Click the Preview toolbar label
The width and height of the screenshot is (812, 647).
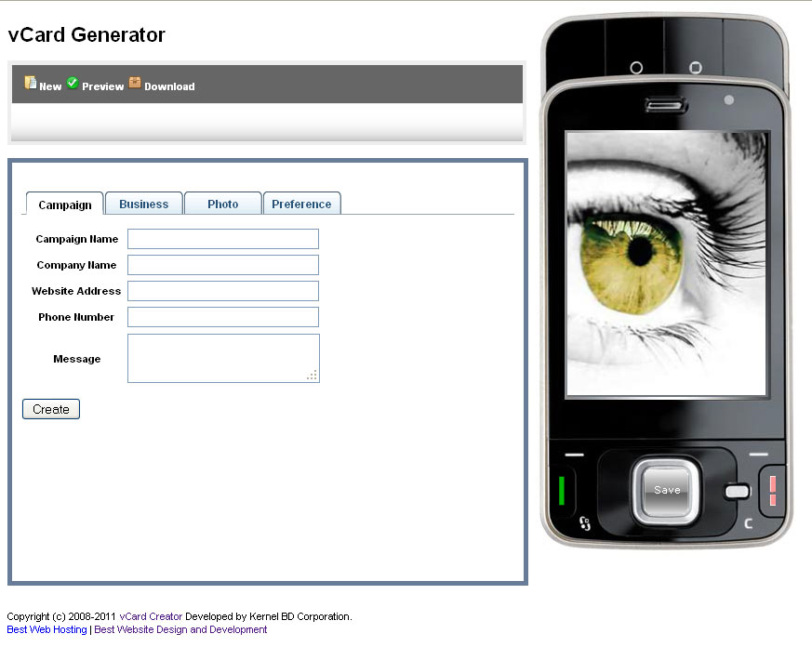(102, 86)
